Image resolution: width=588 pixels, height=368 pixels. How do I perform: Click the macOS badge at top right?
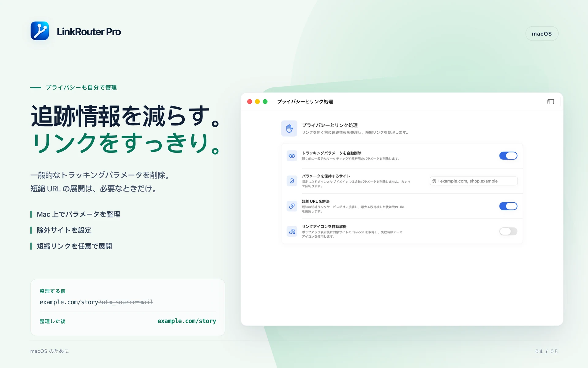[542, 34]
